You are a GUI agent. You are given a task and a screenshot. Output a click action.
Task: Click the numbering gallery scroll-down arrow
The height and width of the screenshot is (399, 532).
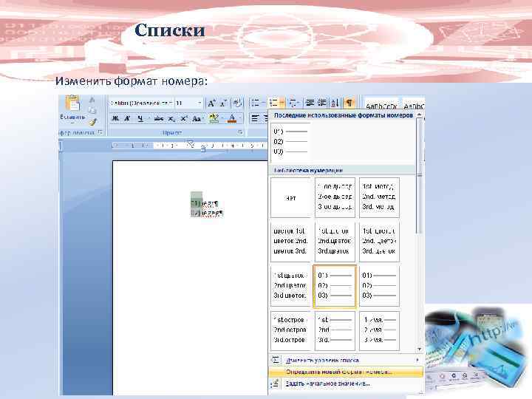point(420,349)
